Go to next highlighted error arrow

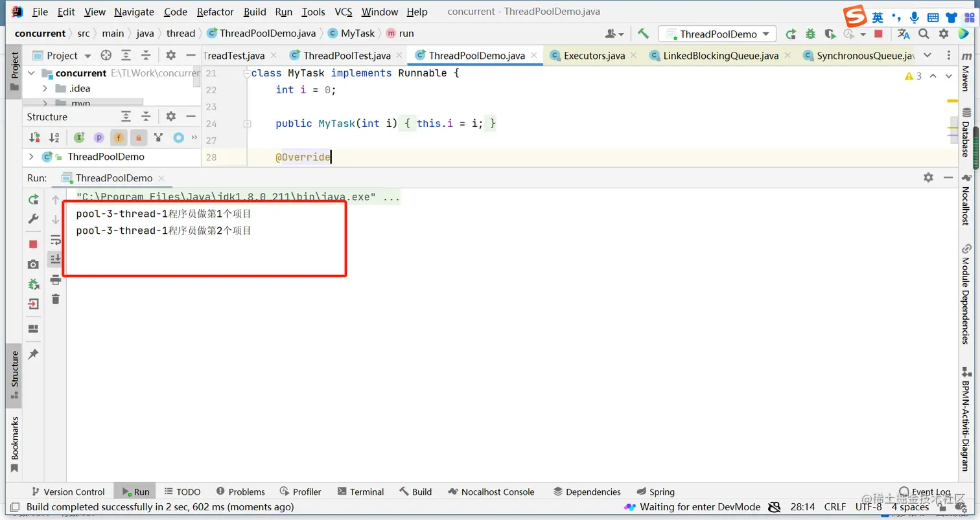[x=948, y=76]
